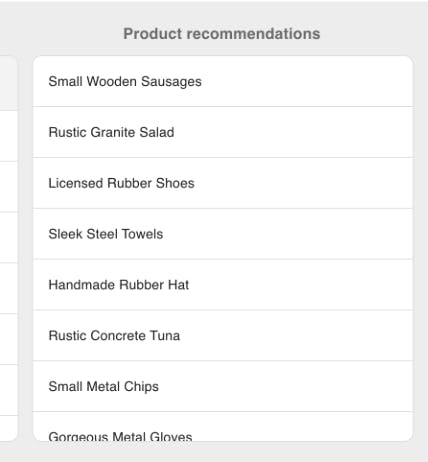428x462 pixels.
Task: Select left panel row beside Sleek Steel Towels
Action: click(8, 238)
